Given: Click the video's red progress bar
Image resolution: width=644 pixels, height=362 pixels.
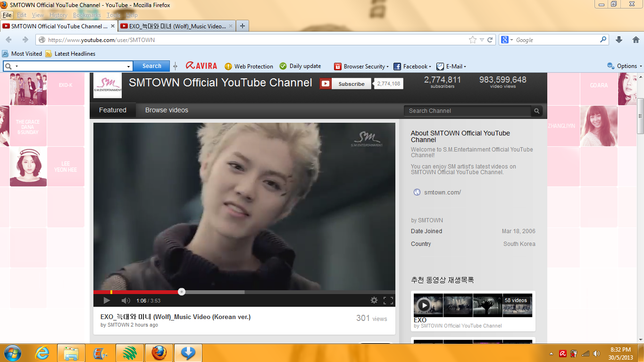Looking at the screenshot, I should [137, 292].
